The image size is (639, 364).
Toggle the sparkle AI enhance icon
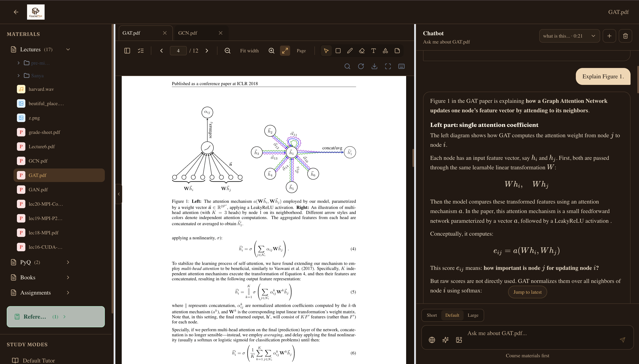coord(445,340)
